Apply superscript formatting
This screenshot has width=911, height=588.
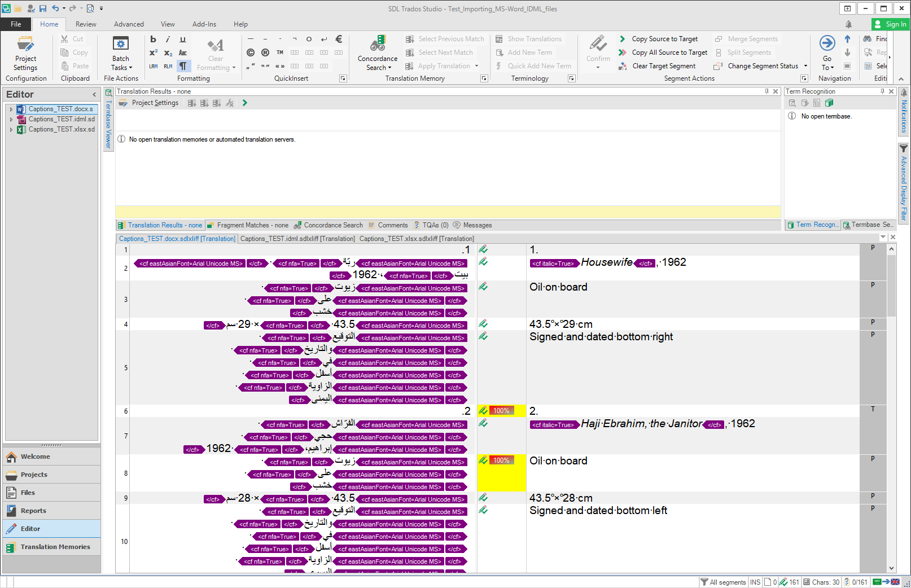153,52
